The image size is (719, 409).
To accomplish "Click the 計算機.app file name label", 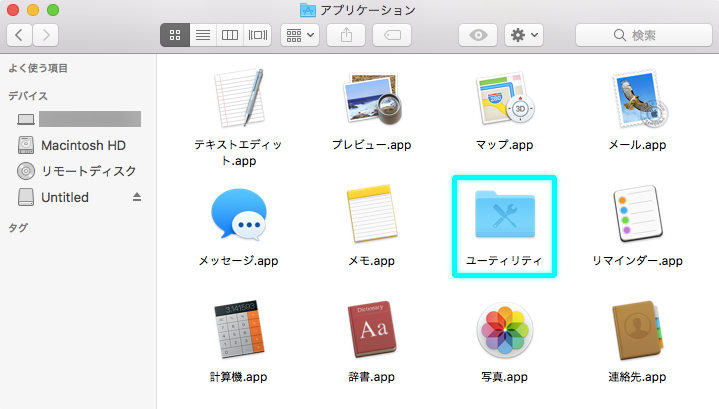I will click(238, 377).
